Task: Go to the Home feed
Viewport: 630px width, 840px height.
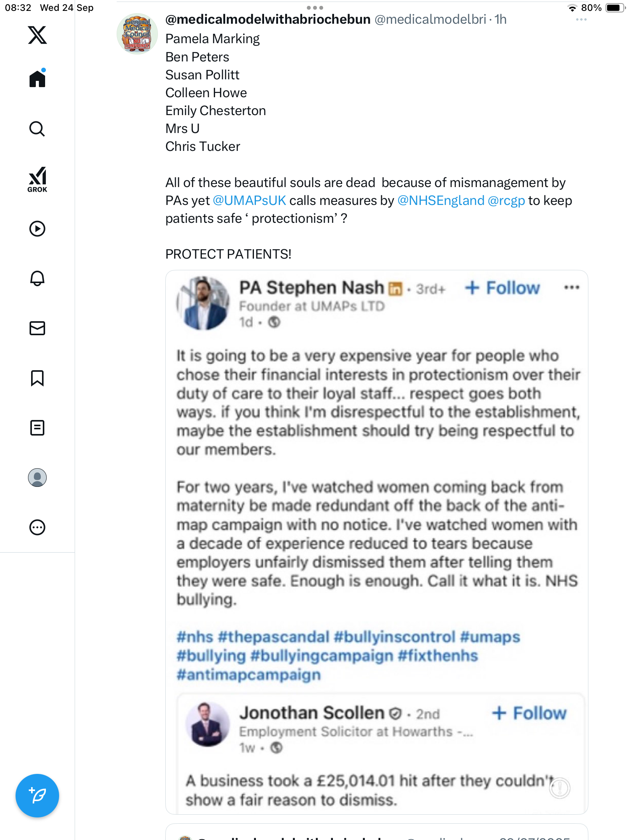Action: coord(37,79)
